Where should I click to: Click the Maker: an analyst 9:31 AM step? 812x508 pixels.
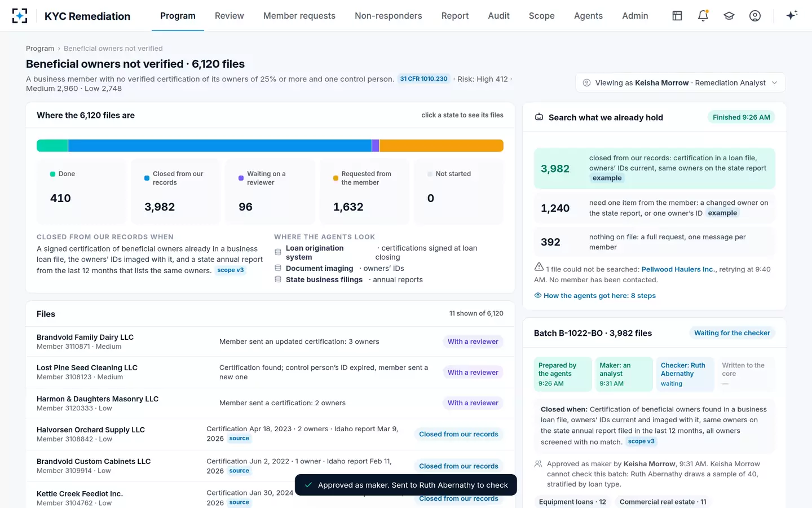coord(624,374)
